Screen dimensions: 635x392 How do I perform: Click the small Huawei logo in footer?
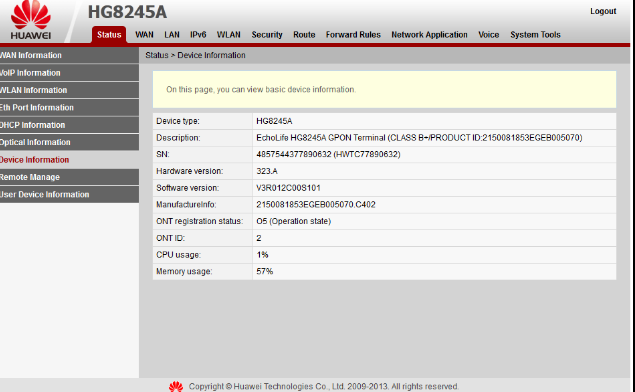pyautogui.click(x=176, y=386)
